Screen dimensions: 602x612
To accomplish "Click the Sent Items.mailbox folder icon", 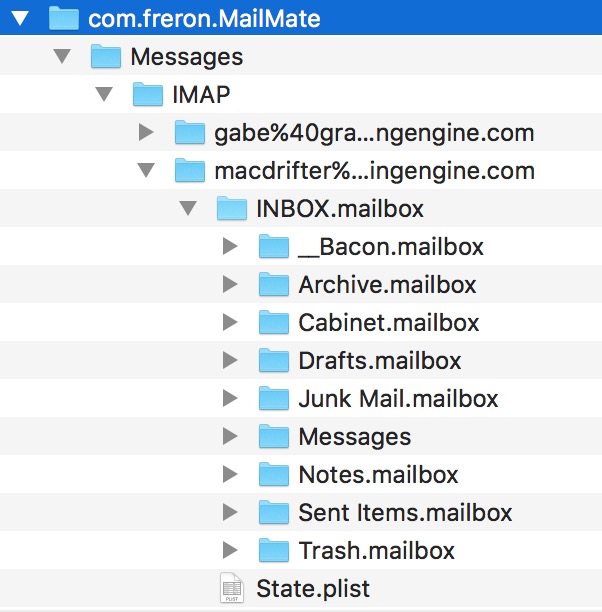I will (274, 512).
